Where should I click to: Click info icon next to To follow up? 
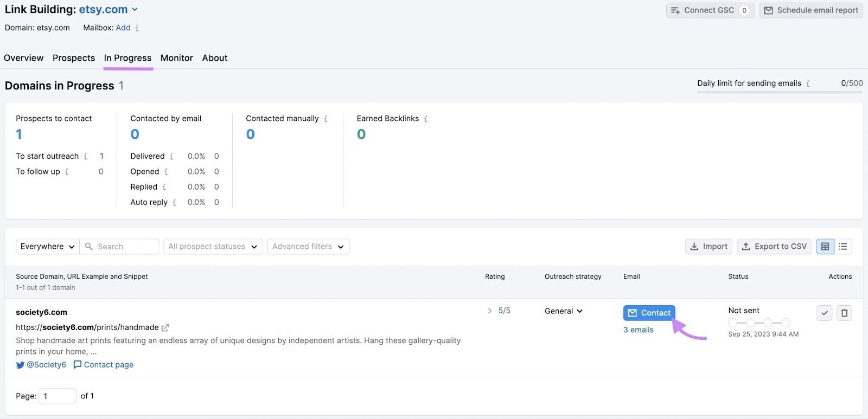pos(67,172)
